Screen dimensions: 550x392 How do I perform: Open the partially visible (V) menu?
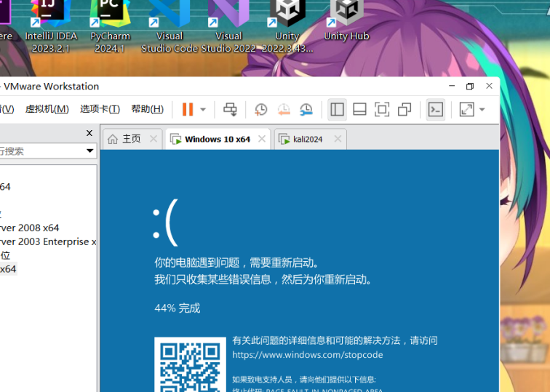point(7,109)
